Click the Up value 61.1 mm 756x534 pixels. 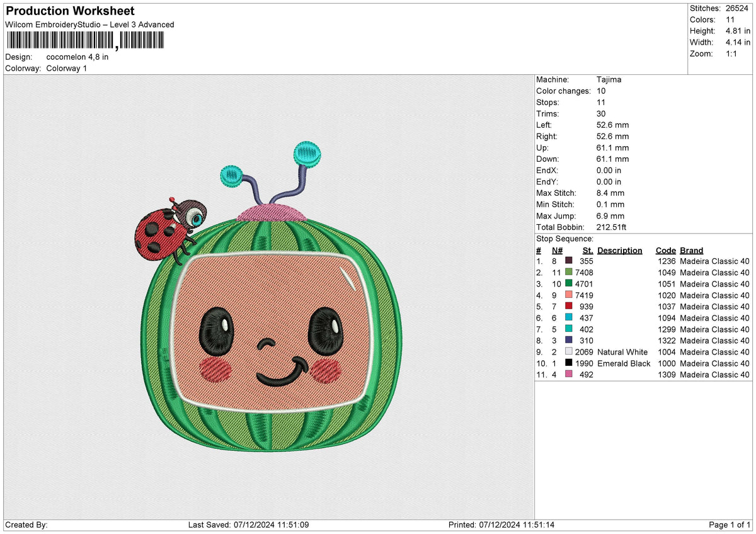[x=612, y=147]
